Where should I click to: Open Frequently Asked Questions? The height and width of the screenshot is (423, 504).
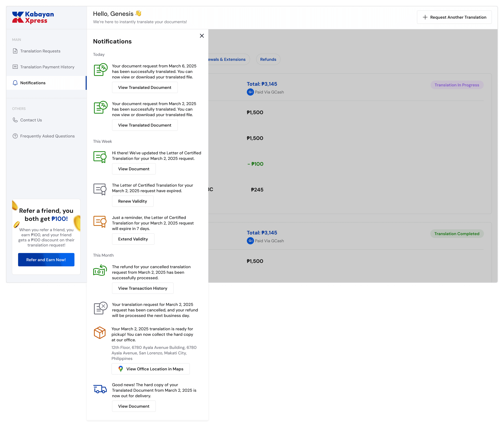[47, 136]
